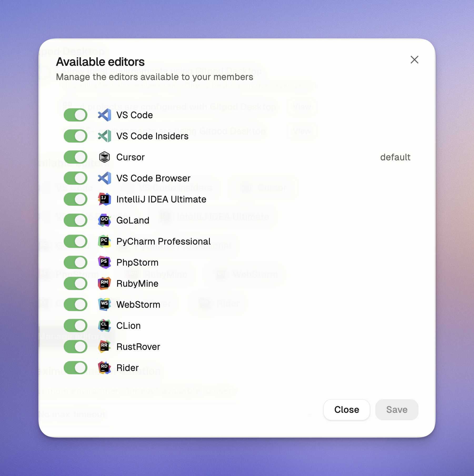
Task: Click the VS Code Insiders icon
Action: coord(104,136)
